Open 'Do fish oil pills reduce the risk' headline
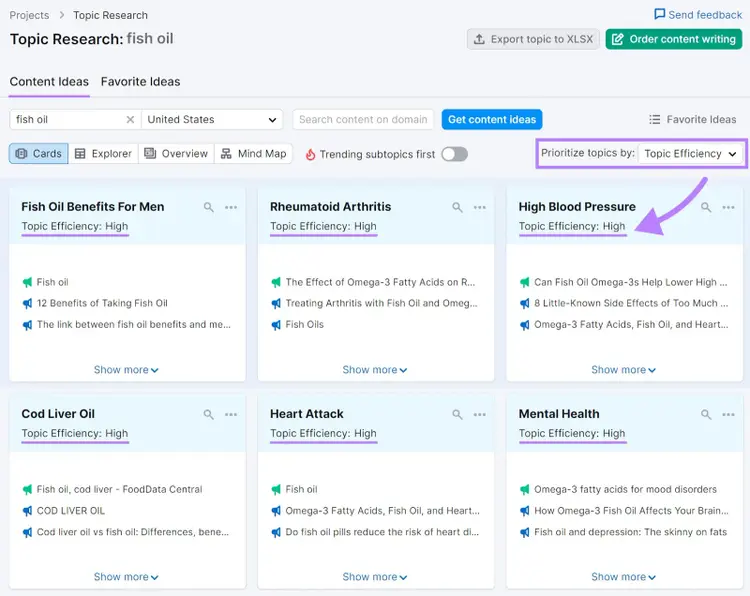Screen dimensions: 750x596 click(x=382, y=532)
